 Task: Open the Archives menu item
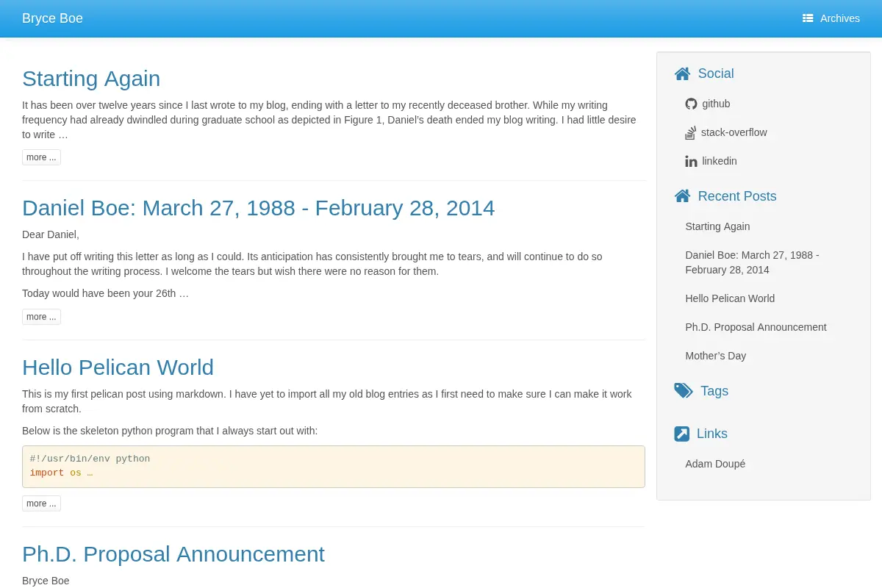pyautogui.click(x=831, y=18)
